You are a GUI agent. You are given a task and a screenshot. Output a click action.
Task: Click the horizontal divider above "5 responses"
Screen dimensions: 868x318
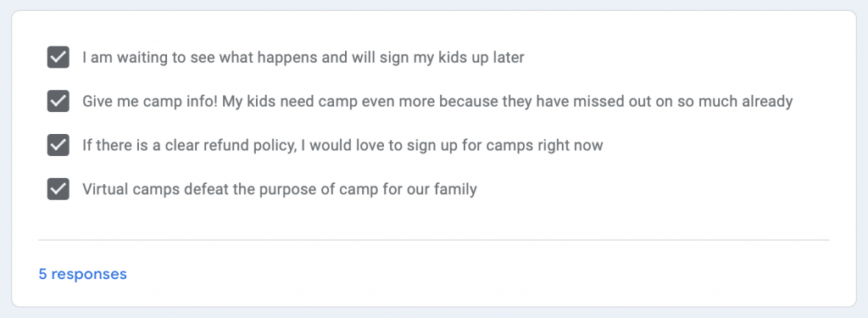pyautogui.click(x=434, y=240)
